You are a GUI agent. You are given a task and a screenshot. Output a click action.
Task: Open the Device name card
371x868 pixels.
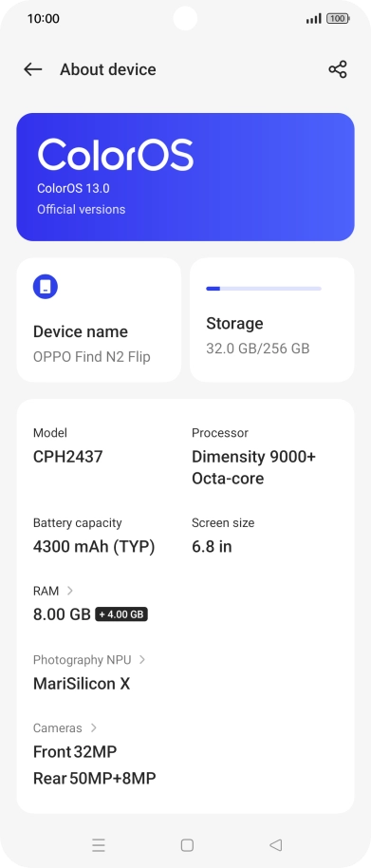[x=99, y=320]
